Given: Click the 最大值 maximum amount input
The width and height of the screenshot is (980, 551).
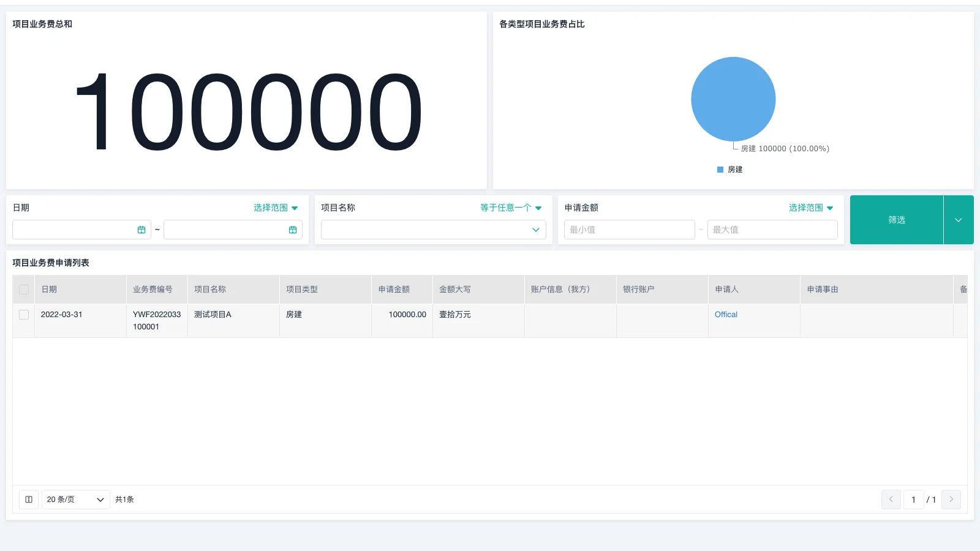Looking at the screenshot, I should [772, 230].
